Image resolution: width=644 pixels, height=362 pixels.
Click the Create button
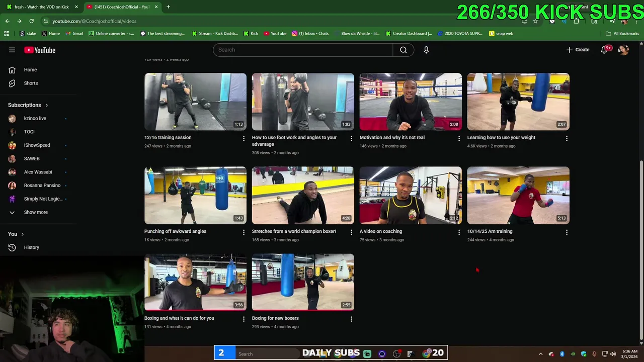(x=578, y=50)
